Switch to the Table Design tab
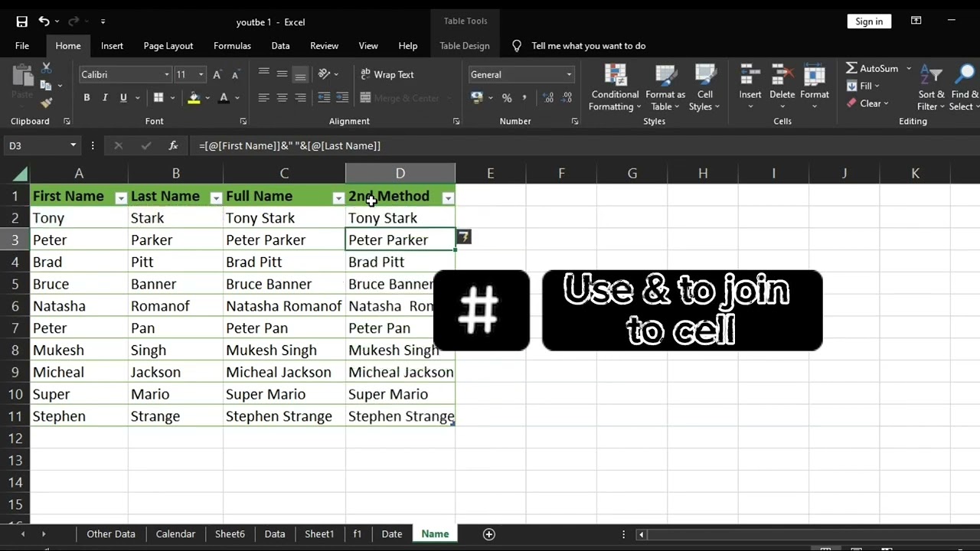The height and width of the screenshot is (551, 980). pyautogui.click(x=465, y=46)
